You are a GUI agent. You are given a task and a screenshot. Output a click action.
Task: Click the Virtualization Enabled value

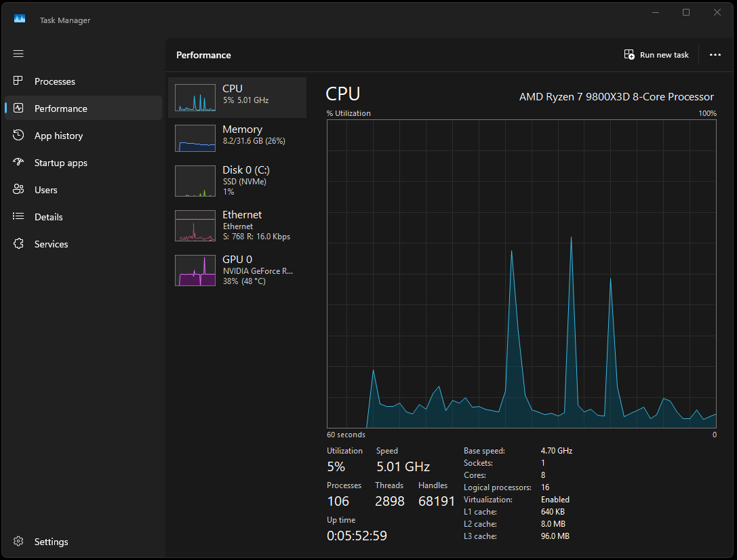pyautogui.click(x=555, y=500)
